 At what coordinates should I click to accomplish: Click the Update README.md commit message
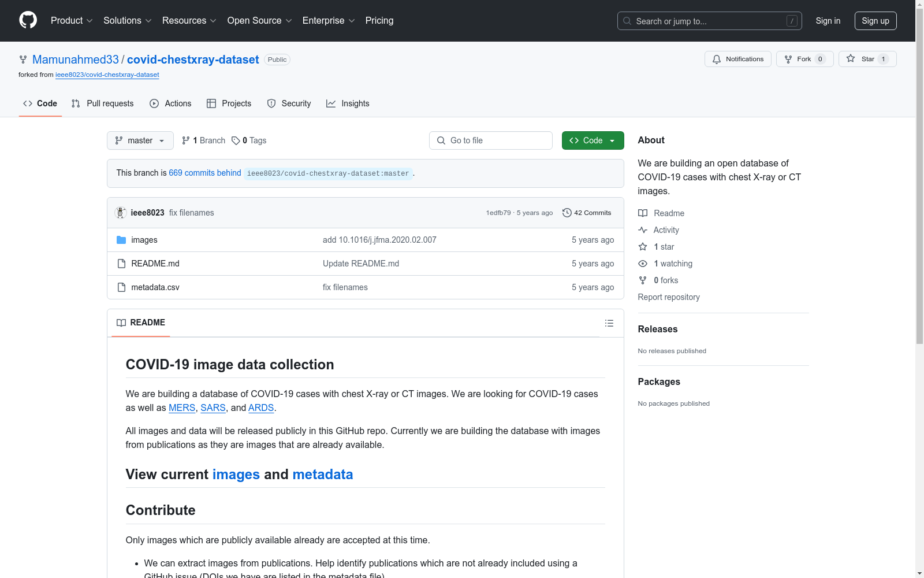point(361,264)
